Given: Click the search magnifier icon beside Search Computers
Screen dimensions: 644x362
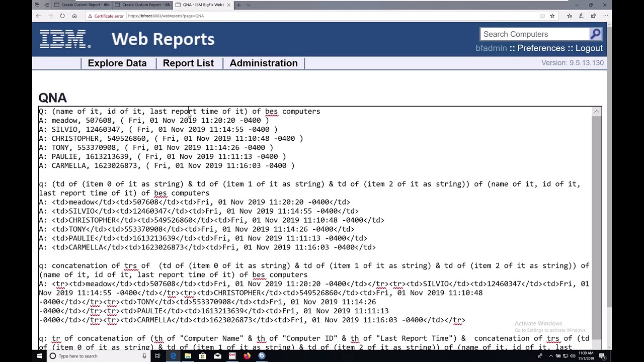Looking at the screenshot, I should coord(596,34).
